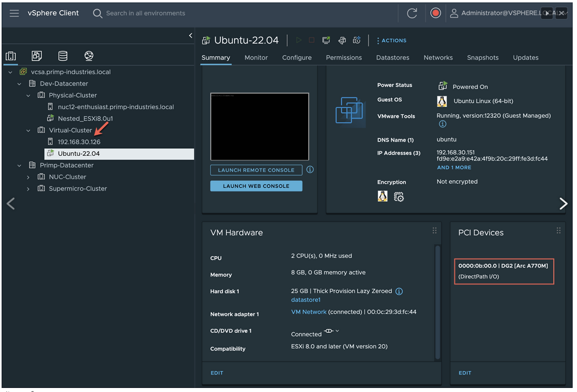
Task: Select host 192.168.30.126 in the tree
Action: click(79, 142)
